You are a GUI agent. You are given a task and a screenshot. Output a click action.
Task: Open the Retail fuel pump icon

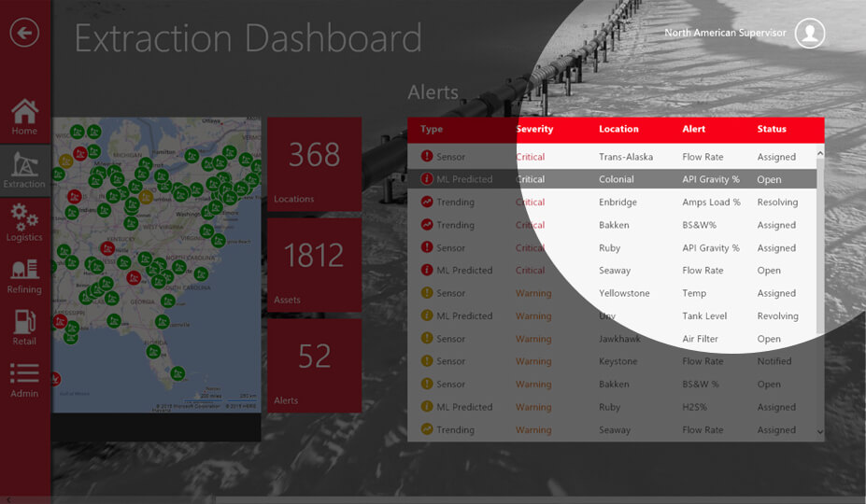[x=24, y=325]
